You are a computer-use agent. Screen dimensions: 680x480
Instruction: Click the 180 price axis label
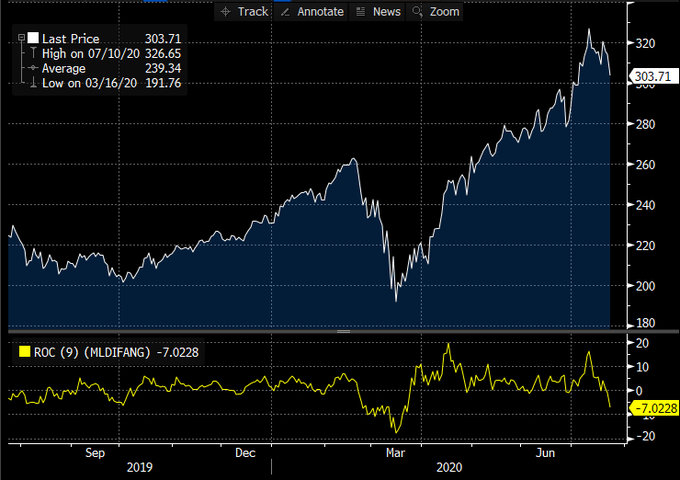[646, 323]
